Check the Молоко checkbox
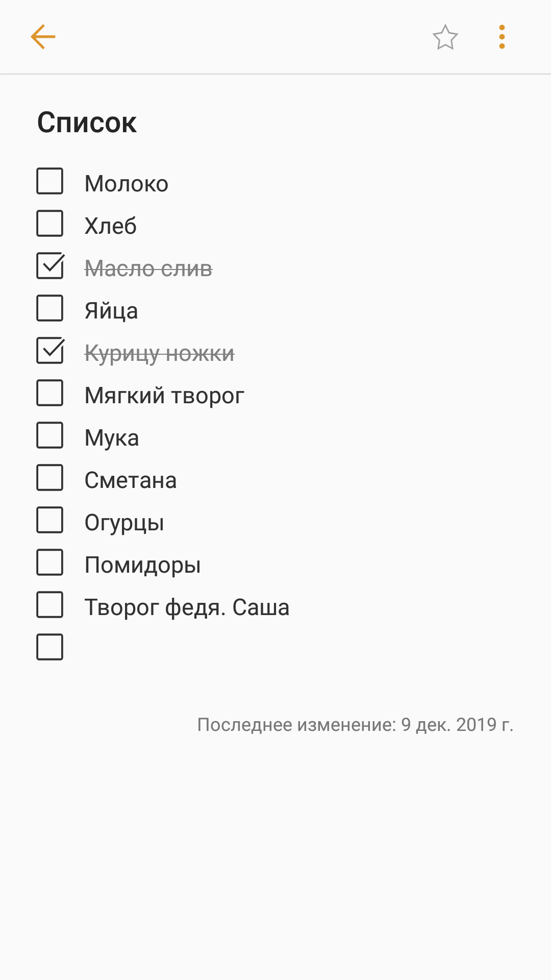 50,181
